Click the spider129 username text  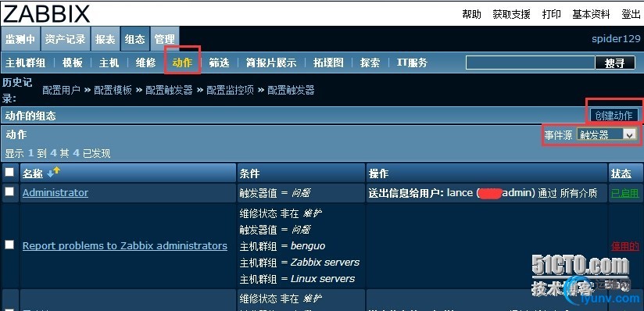[x=616, y=38]
